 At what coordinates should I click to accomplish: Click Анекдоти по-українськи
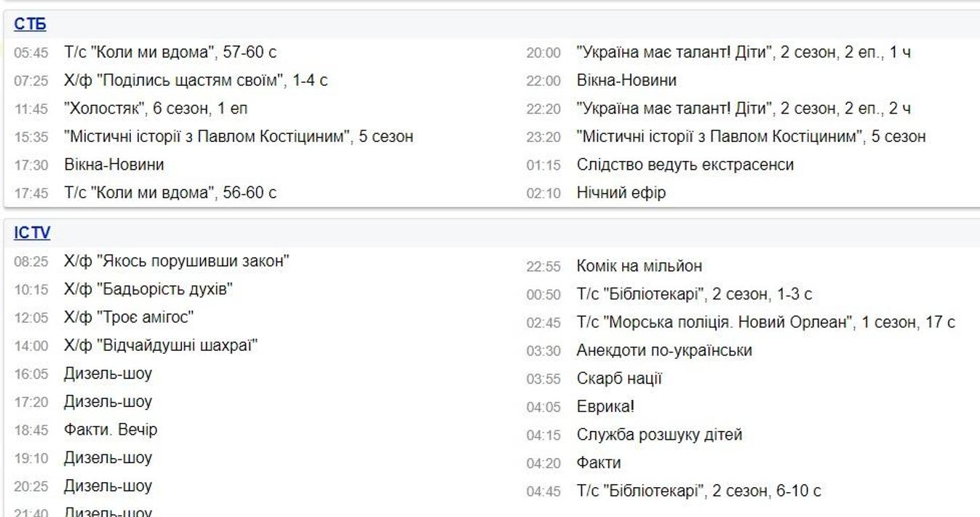[x=664, y=351]
